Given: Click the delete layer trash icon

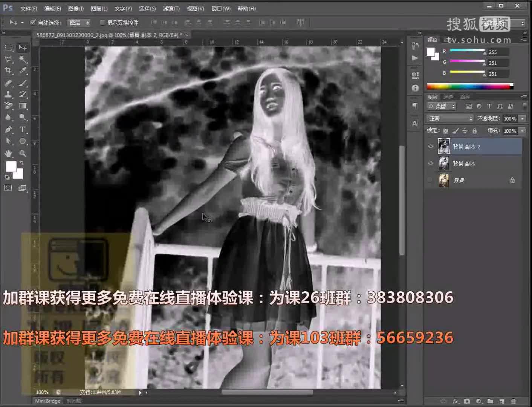Looking at the screenshot, I should [514, 401].
